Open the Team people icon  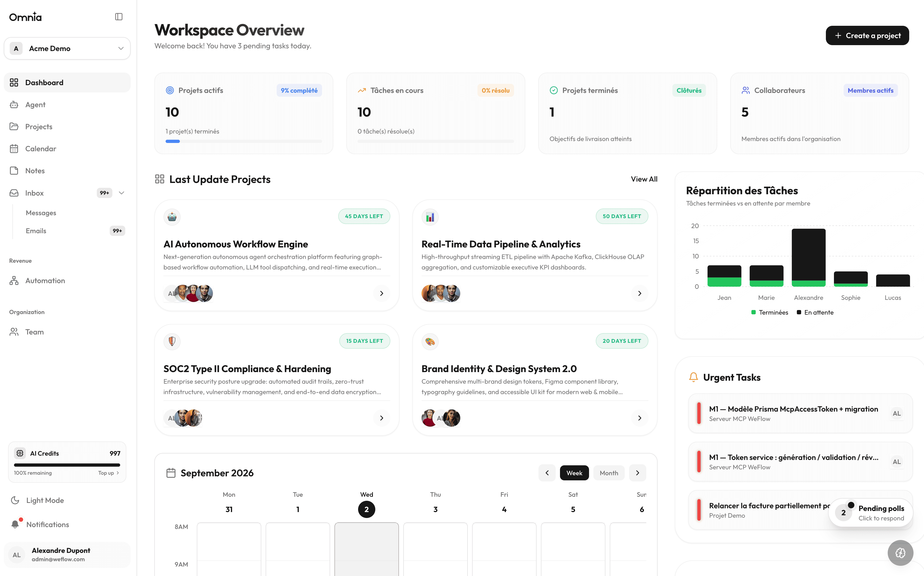[14, 332]
